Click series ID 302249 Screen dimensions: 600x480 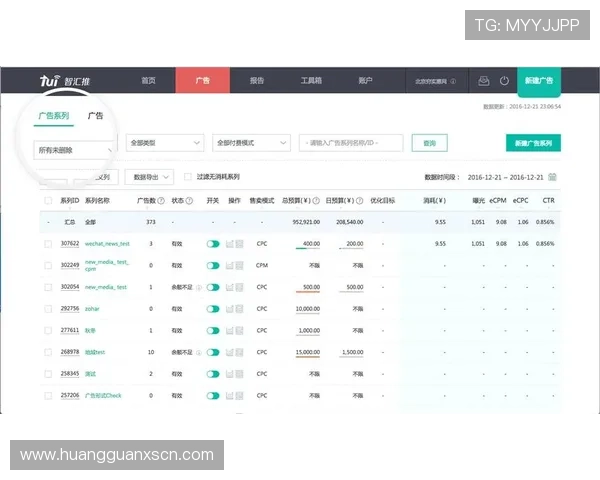click(x=70, y=265)
